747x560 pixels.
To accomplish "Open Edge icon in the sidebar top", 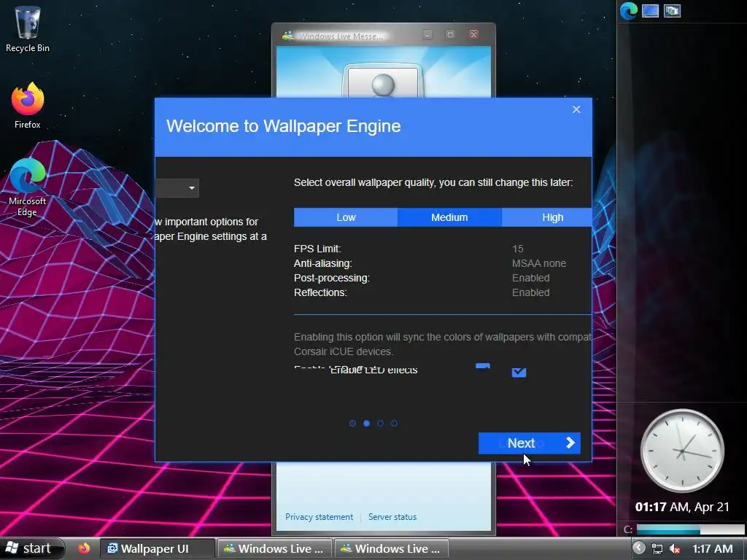I will [628, 10].
